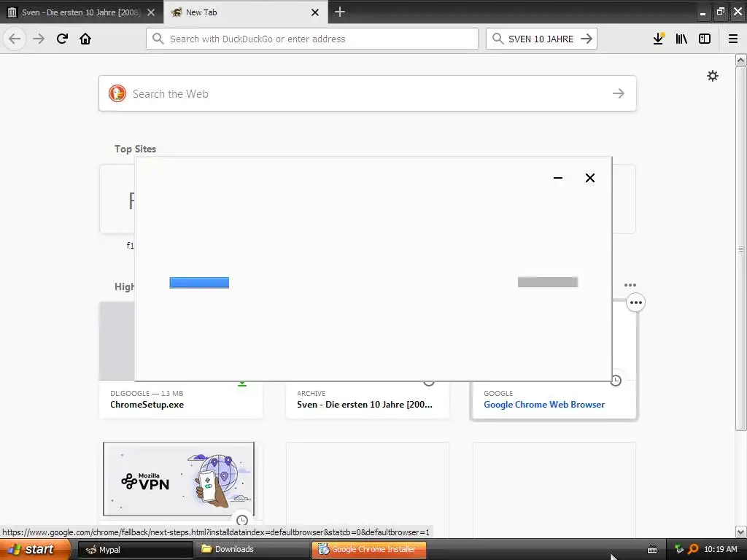Click the taskbar clock 10:19 AM
747x560 pixels.
(720, 549)
